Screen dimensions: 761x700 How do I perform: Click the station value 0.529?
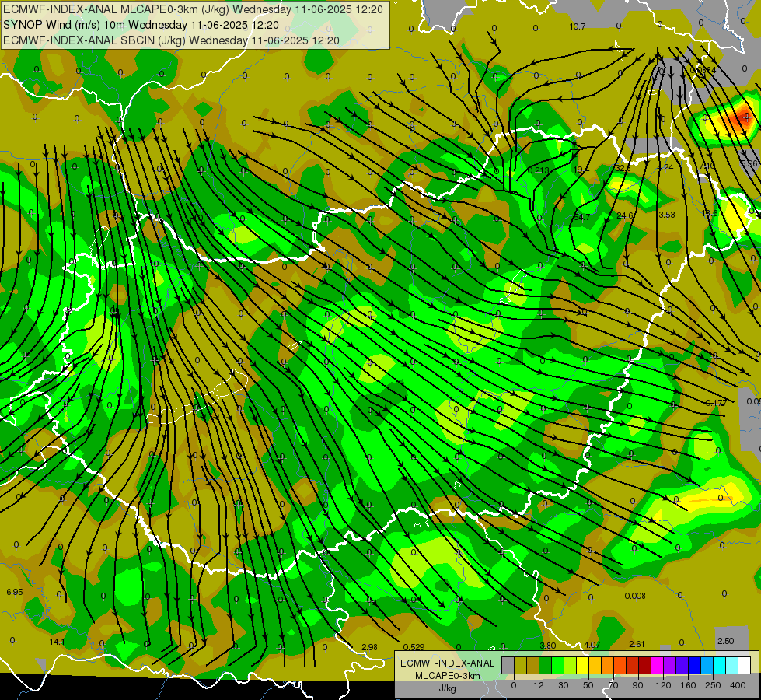(414, 647)
